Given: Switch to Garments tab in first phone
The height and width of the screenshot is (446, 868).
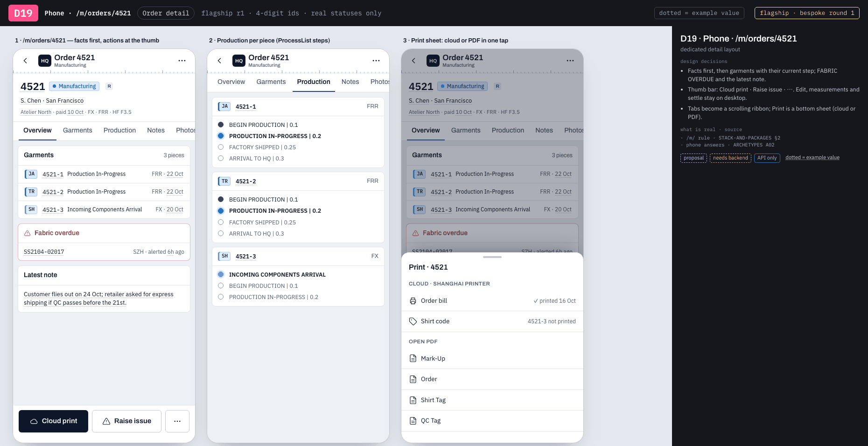Looking at the screenshot, I should tap(77, 130).
